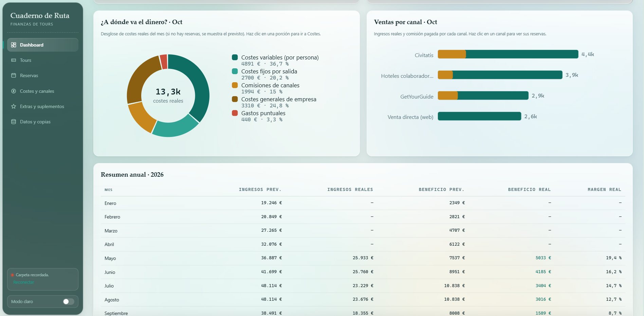This screenshot has height=316, width=644.
Task: Open Datos y copias page
Action: click(x=43, y=122)
